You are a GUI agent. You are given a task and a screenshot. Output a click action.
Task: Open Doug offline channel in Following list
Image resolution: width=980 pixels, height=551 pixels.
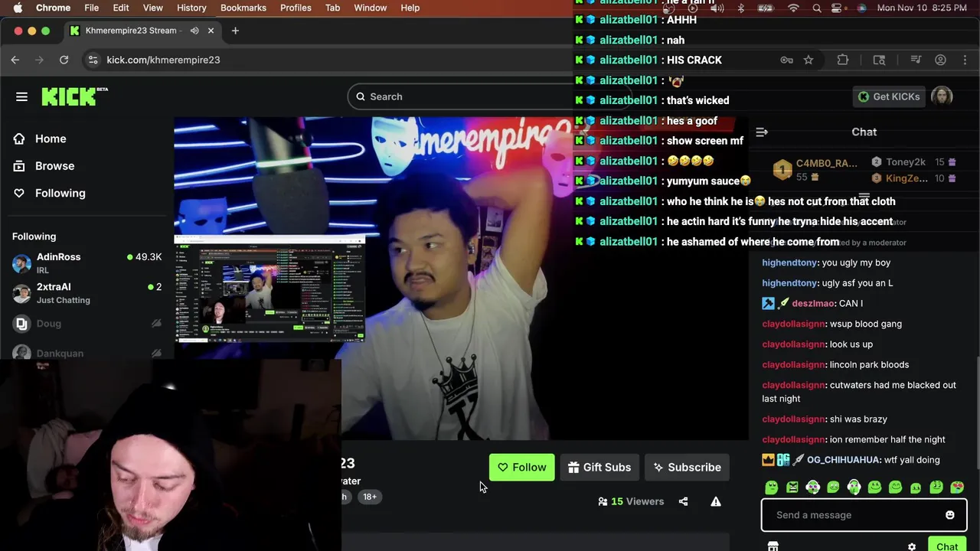click(x=87, y=323)
